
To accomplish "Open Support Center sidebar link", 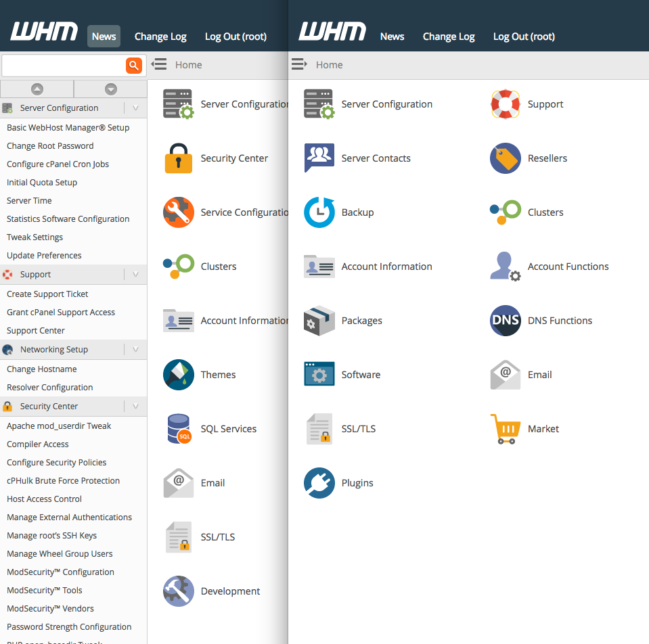I will coord(36,331).
